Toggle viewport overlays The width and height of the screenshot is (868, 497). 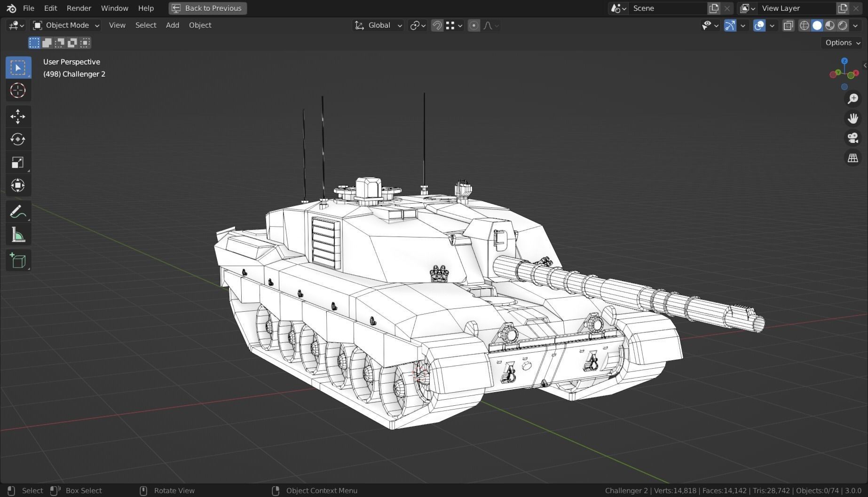759,25
